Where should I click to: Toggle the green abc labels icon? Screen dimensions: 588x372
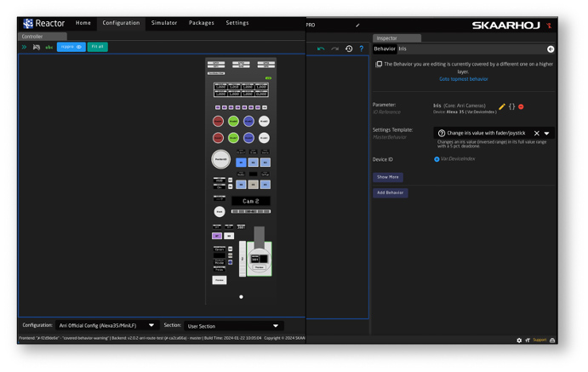pyautogui.click(x=49, y=47)
